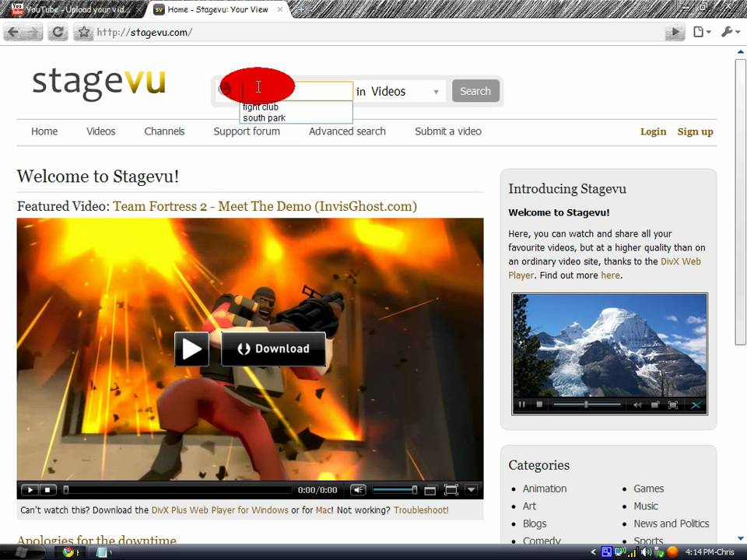Viewport: 747px width, 560px height.
Task: Stop the featured video from control bar
Action: (47, 489)
